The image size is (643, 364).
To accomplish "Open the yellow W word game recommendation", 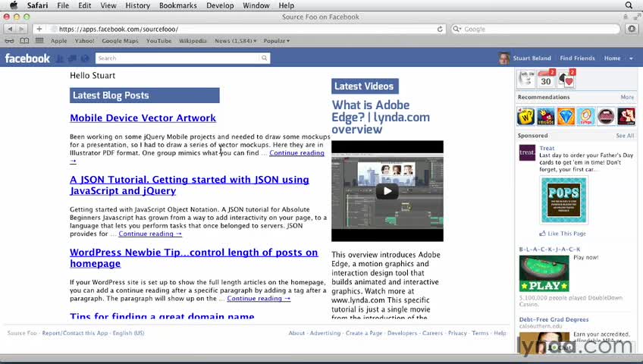I will [525, 117].
